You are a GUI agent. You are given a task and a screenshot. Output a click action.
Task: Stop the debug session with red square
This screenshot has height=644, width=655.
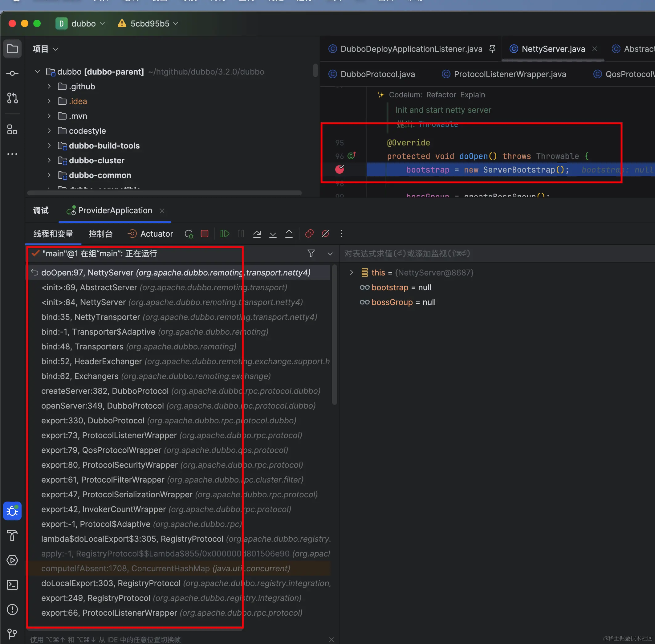coord(205,234)
